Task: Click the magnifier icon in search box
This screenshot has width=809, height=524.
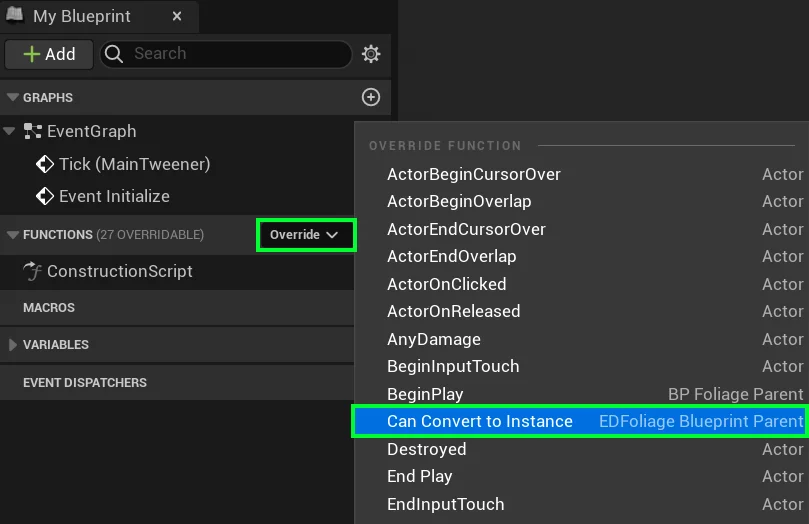Action: (114, 54)
